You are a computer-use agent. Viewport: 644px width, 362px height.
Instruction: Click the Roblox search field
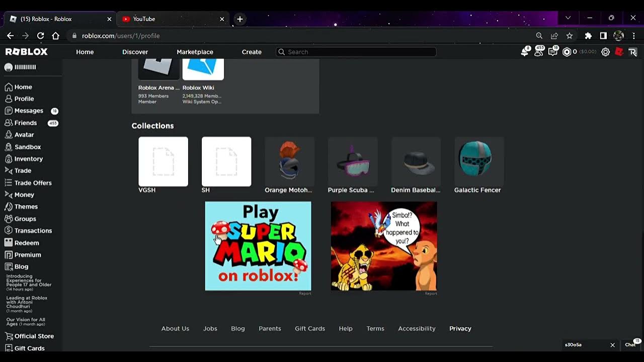356,52
